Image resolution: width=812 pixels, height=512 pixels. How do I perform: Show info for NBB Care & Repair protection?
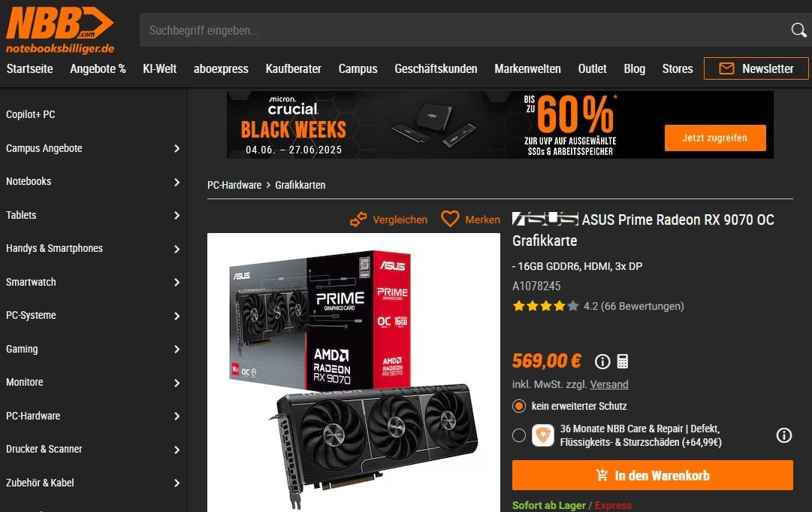(x=784, y=435)
